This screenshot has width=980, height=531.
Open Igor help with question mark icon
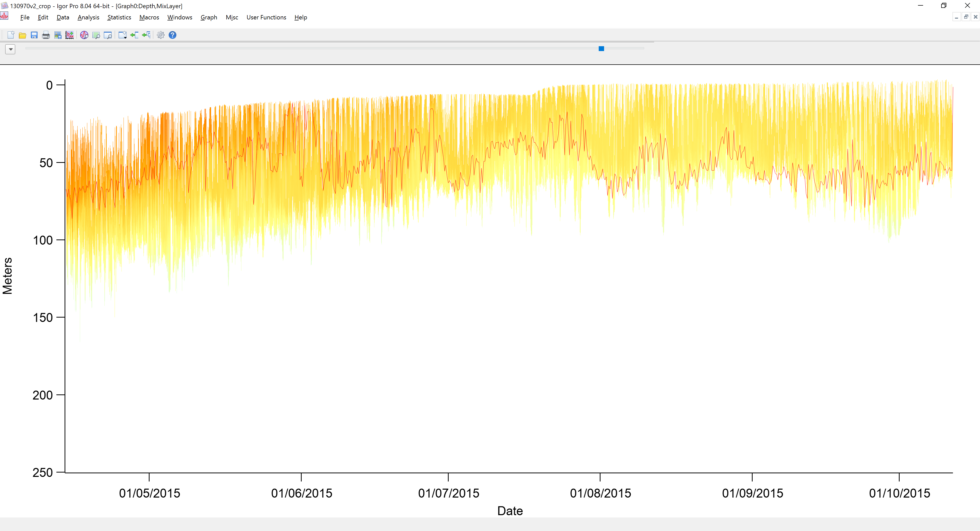(172, 35)
